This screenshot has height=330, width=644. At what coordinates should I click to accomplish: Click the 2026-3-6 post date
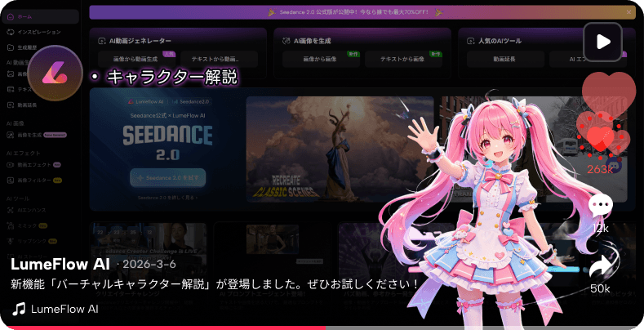[149, 265]
